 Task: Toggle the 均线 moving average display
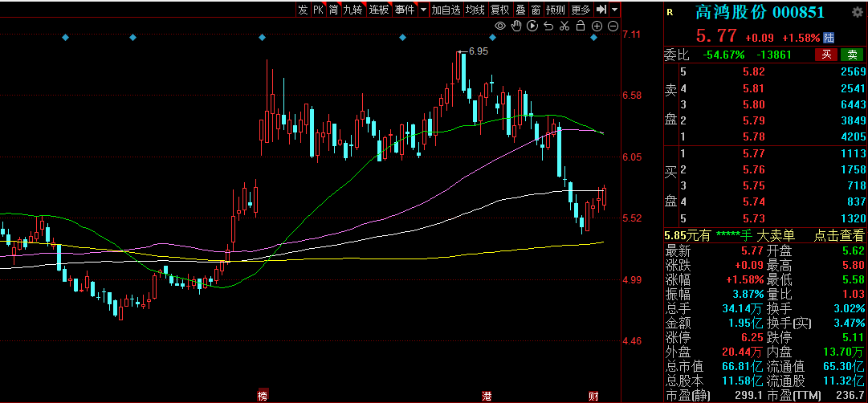tap(475, 10)
